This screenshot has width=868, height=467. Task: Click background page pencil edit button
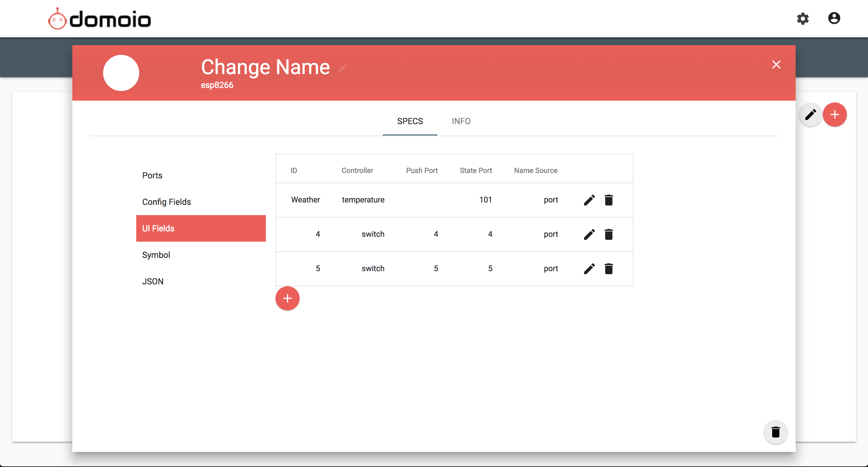coord(810,114)
